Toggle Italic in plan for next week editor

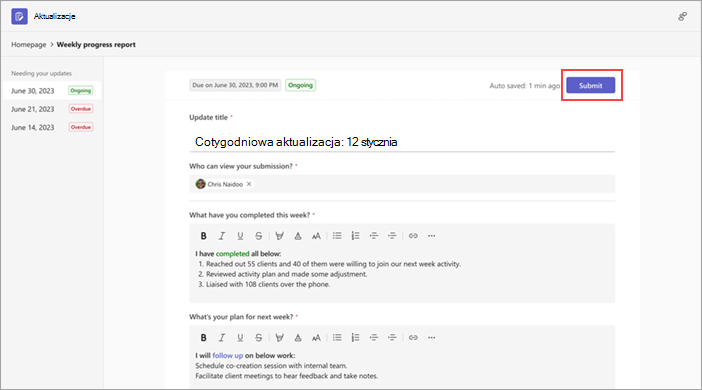point(222,338)
